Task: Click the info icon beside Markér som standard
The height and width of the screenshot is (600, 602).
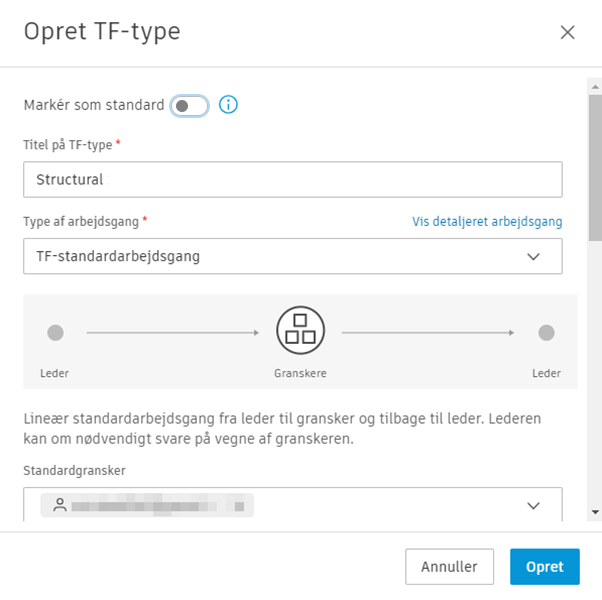Action: (229, 104)
